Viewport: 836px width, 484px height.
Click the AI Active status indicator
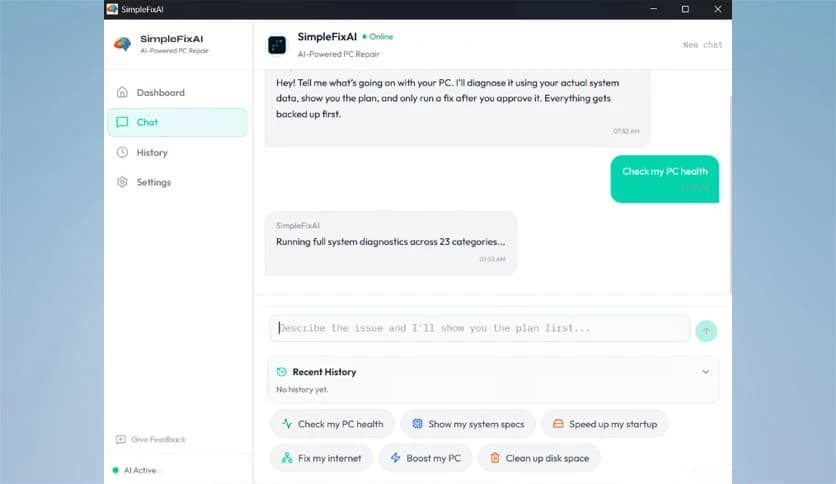pos(134,470)
